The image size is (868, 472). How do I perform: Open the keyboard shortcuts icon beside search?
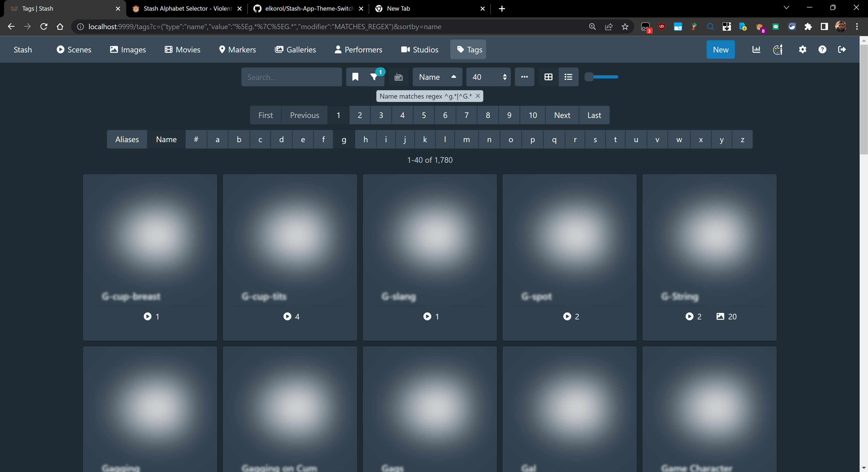[398, 77]
